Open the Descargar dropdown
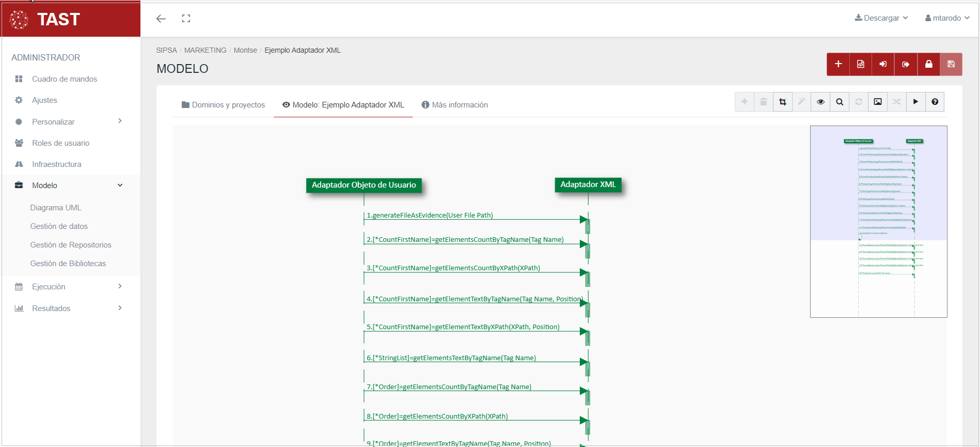Image resolution: width=980 pixels, height=447 pixels. [881, 18]
